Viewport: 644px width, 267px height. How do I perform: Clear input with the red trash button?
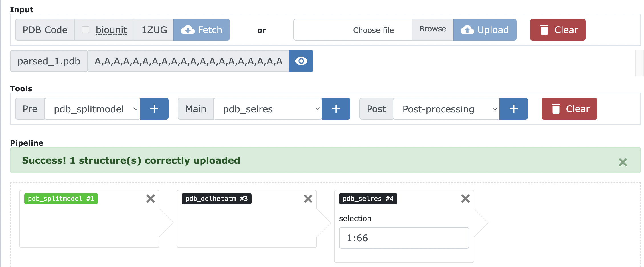click(558, 30)
